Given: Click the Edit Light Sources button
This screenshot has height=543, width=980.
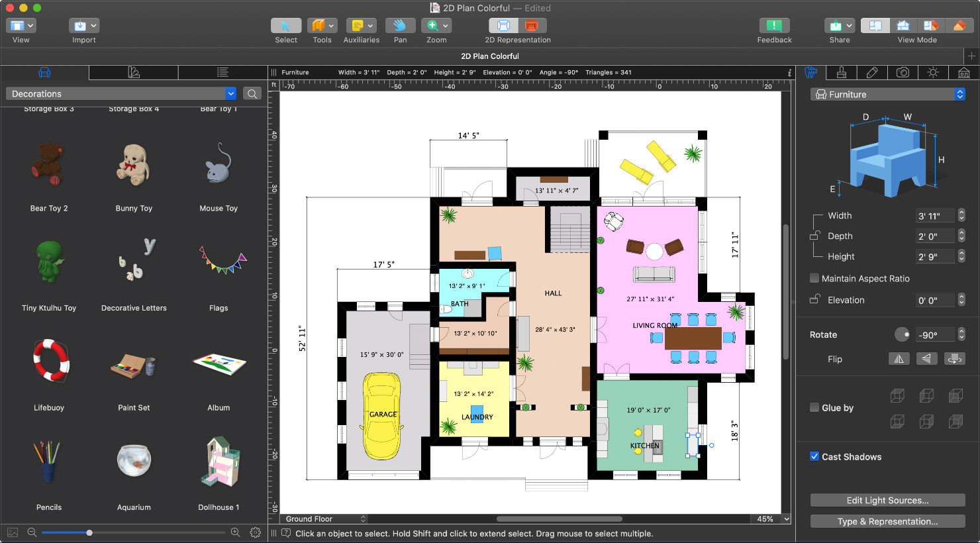Looking at the screenshot, I should click(887, 500).
